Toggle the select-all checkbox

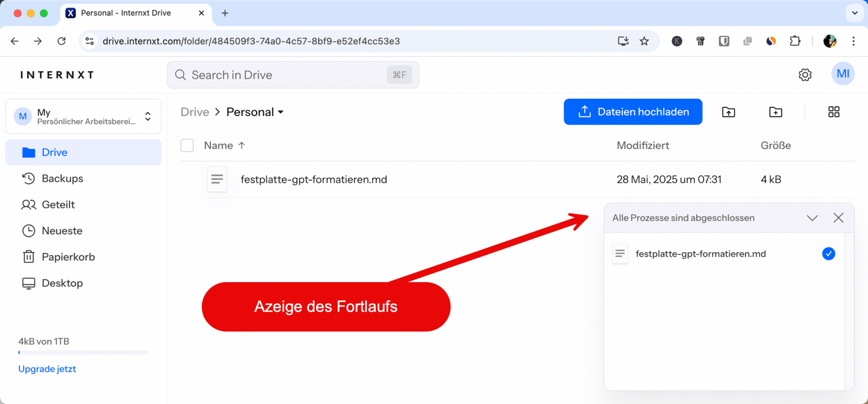187,145
